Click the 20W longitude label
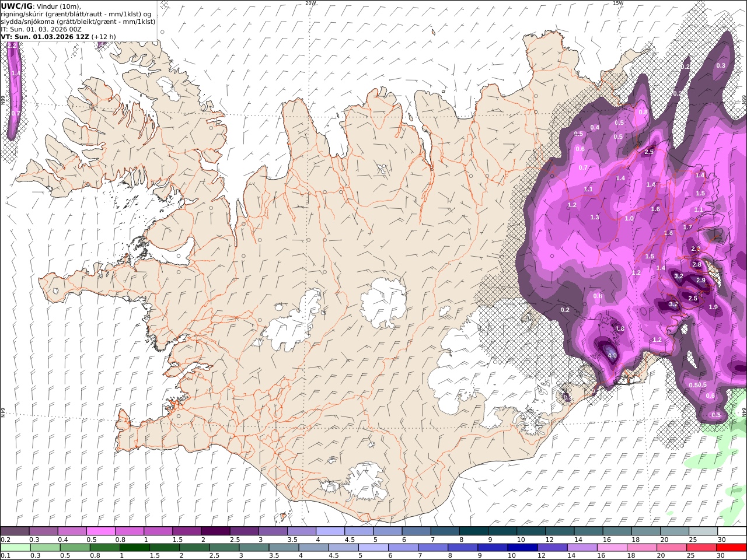 tap(310, 3)
